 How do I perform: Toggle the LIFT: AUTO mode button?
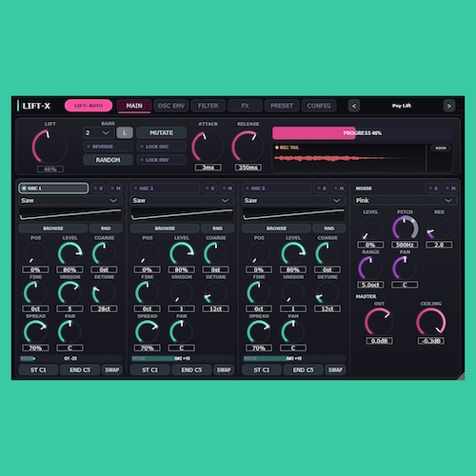tap(89, 106)
